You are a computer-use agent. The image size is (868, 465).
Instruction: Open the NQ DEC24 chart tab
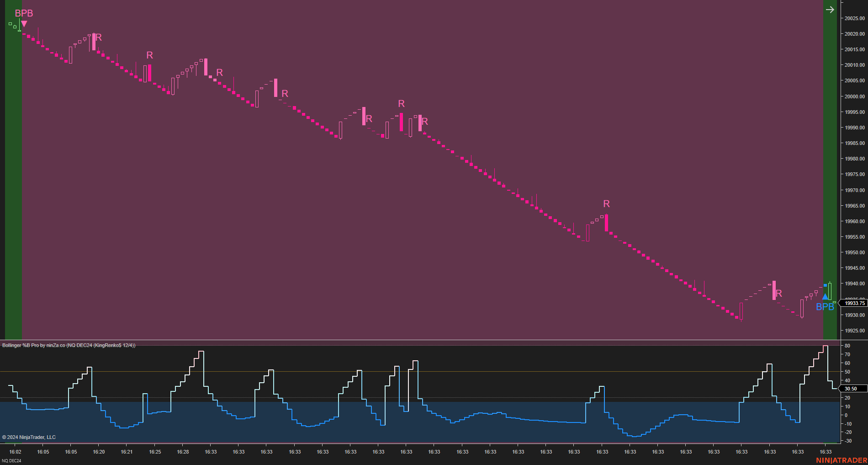coord(11,460)
